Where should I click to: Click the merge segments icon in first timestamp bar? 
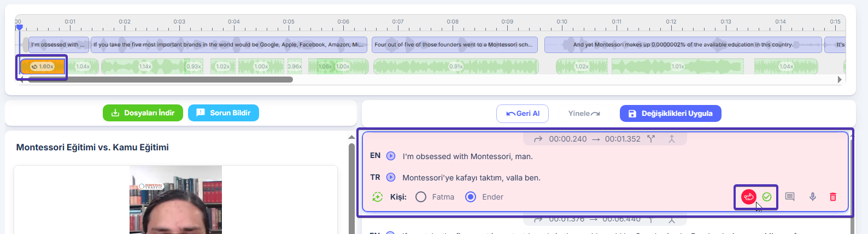[672, 139]
